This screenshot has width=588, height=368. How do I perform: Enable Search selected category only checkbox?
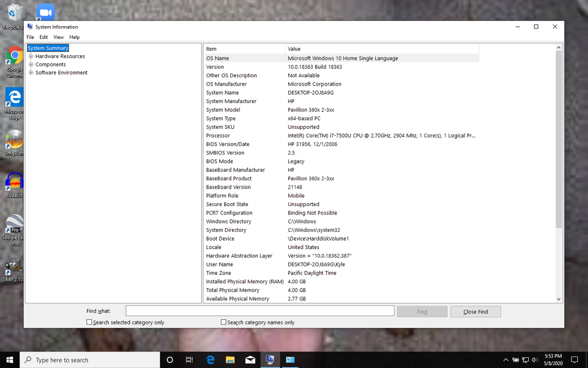89,322
